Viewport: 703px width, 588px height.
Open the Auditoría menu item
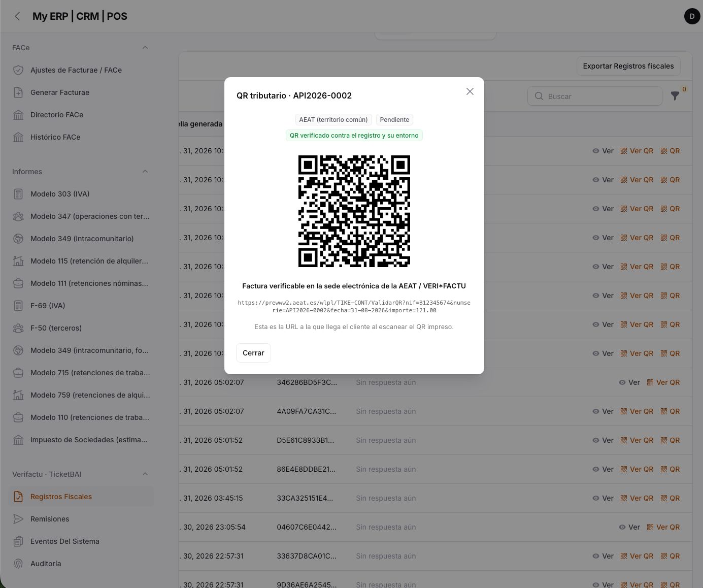(81, 564)
